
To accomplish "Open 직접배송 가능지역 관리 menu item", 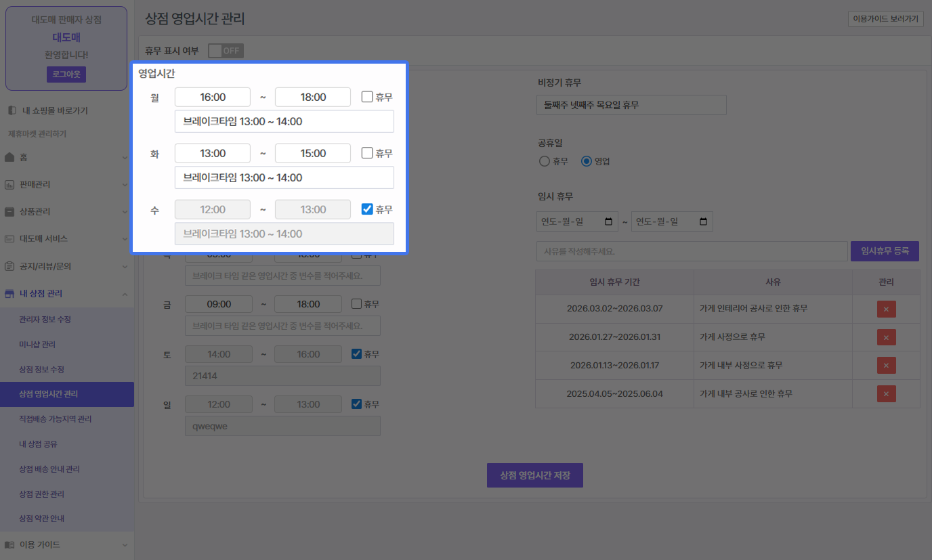I will click(55, 419).
